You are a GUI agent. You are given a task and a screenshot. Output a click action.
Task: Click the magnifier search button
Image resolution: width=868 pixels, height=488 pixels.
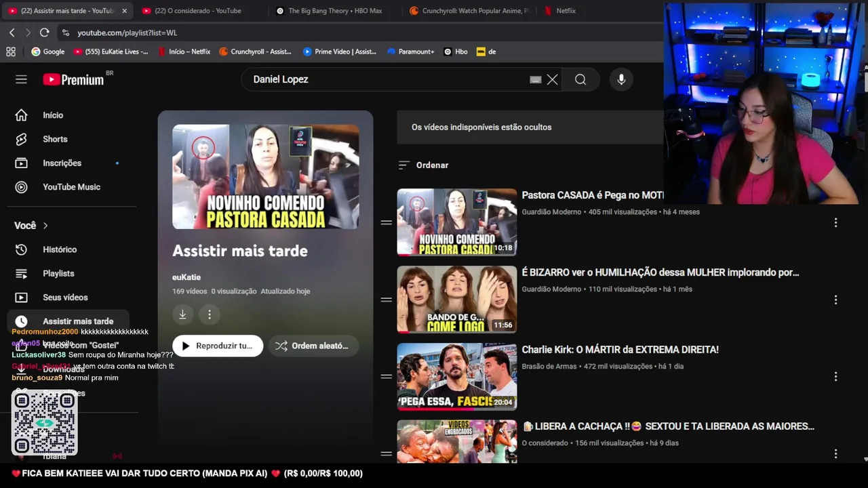(580, 79)
